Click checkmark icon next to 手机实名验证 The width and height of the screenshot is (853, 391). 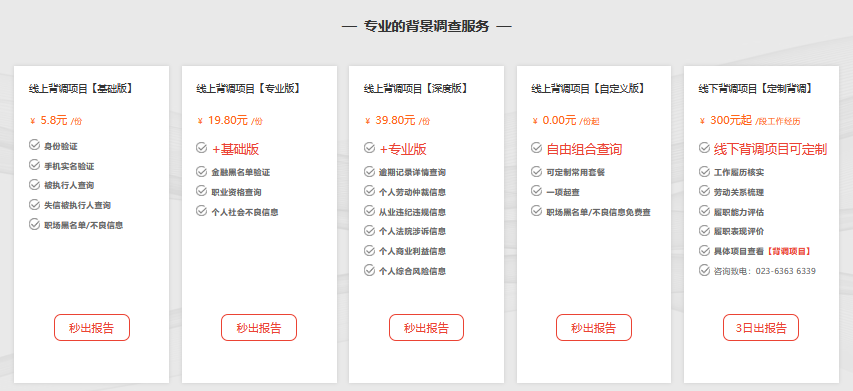[x=34, y=165]
